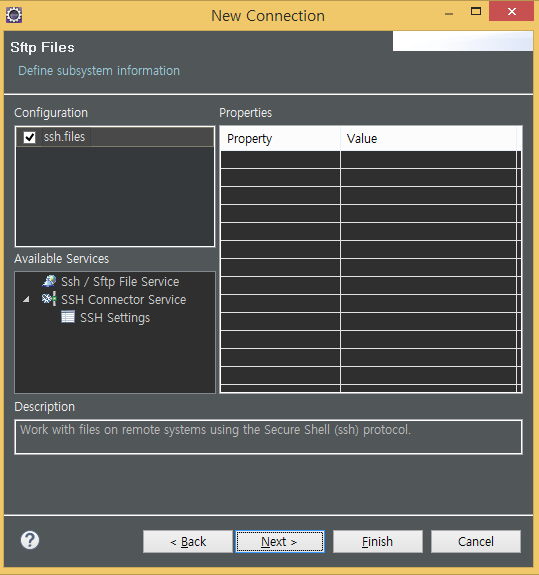Minimize the New Connection window
The height and width of the screenshot is (575, 539).
tap(449, 14)
